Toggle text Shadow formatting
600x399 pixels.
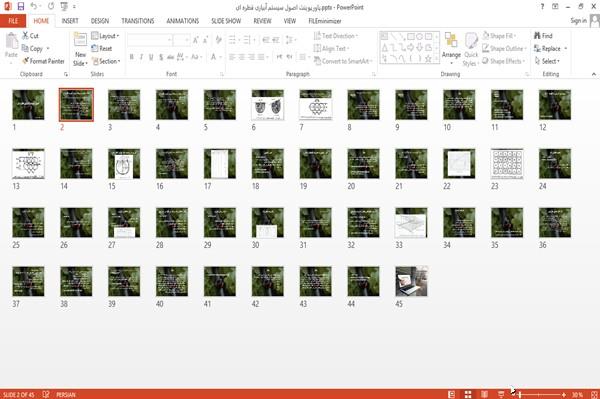161,57
